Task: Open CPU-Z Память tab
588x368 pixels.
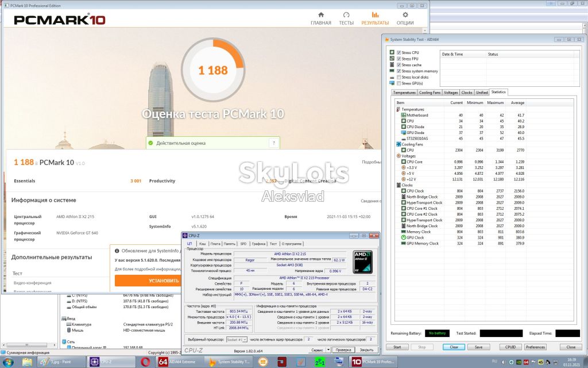Action: click(x=230, y=244)
